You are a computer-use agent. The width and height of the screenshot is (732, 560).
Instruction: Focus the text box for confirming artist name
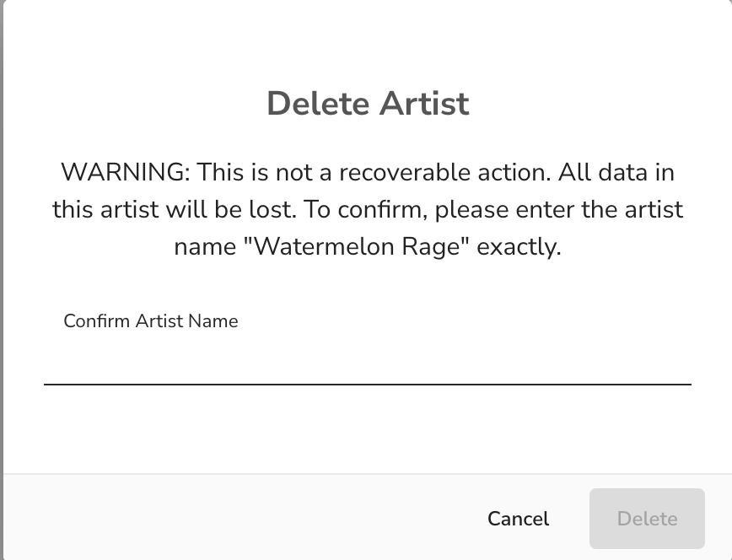(368, 361)
